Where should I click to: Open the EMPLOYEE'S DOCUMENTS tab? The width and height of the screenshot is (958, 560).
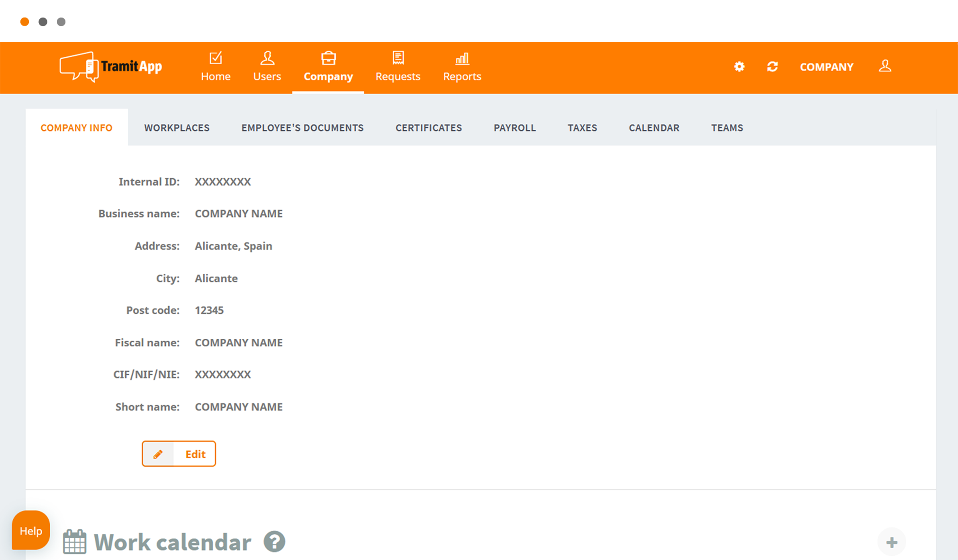click(302, 128)
